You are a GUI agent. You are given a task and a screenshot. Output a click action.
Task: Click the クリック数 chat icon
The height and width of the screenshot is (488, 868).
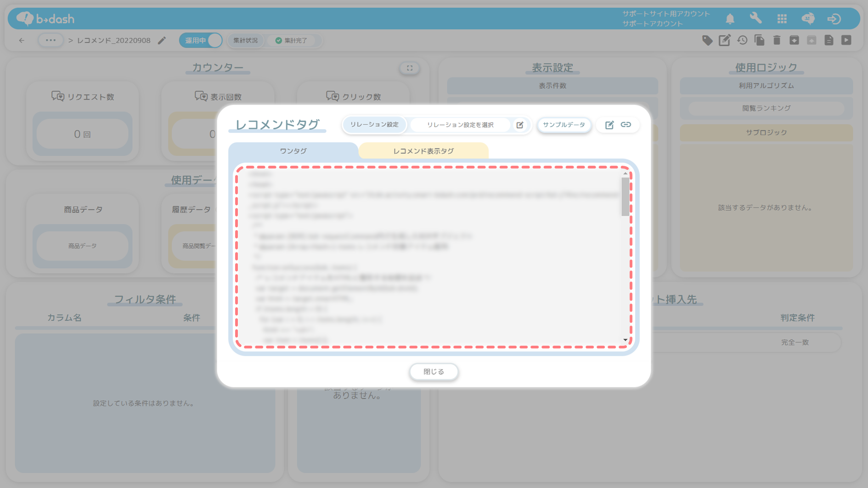tap(333, 96)
